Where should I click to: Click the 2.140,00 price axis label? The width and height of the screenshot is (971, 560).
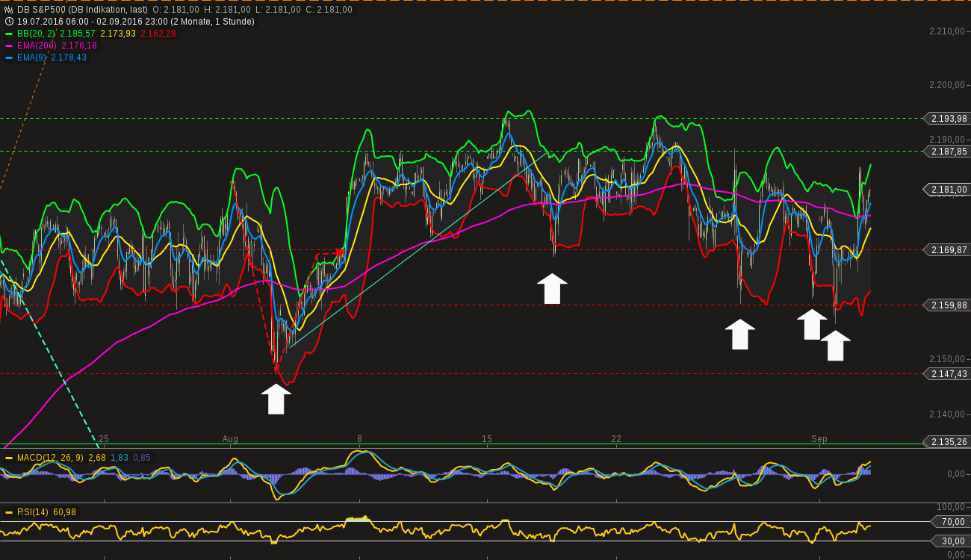pyautogui.click(x=947, y=414)
